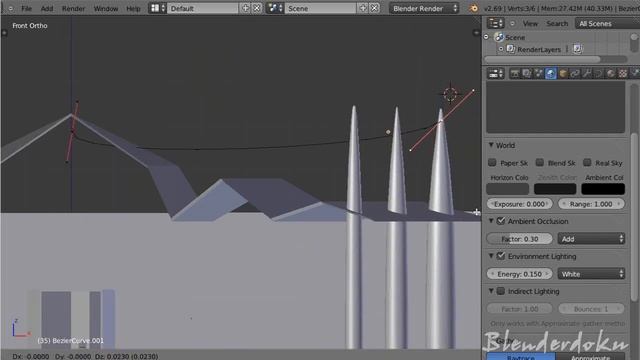Enable Indirect Lighting checkbox

click(x=501, y=291)
